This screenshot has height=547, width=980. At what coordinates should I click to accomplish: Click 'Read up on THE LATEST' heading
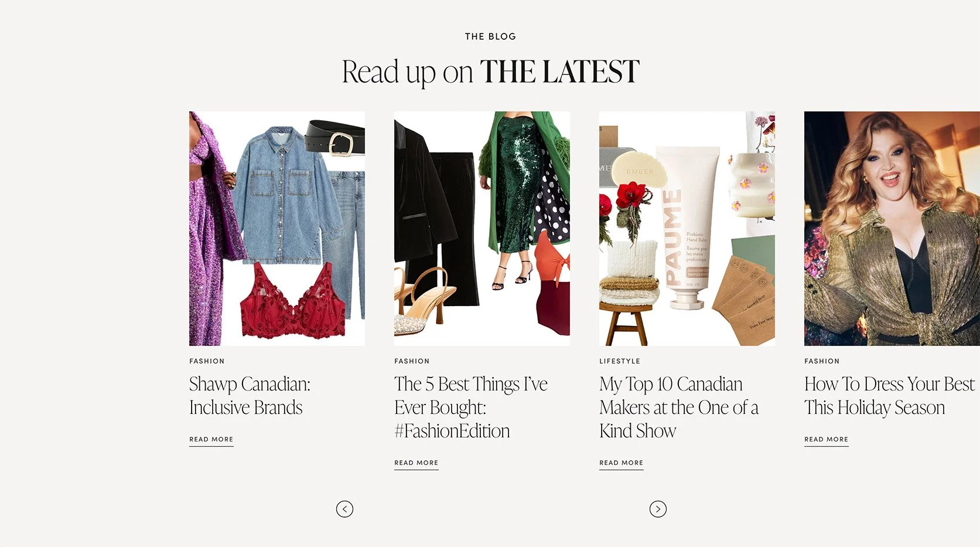(490, 72)
